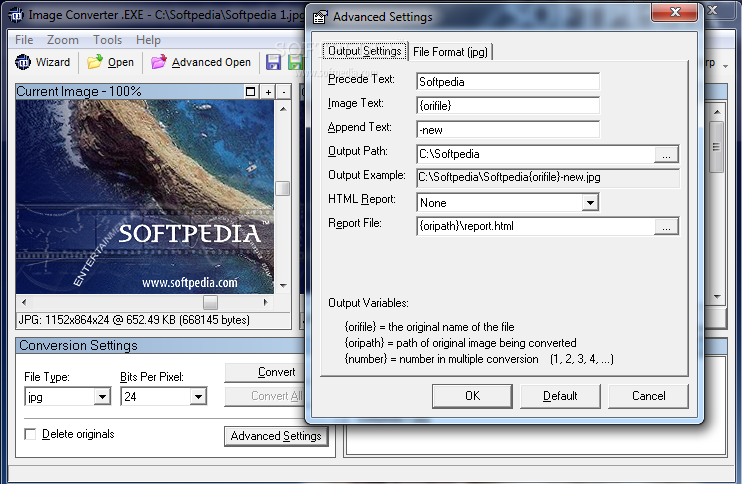This screenshot has height=484, width=742.
Task: Browse for Output Path folder
Action: [x=666, y=154]
